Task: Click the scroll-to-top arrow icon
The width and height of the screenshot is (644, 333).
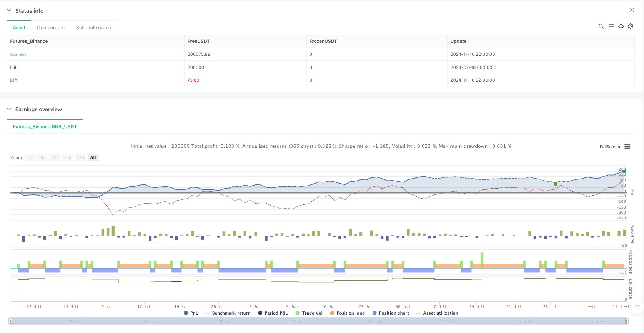Action: pyautogui.click(x=637, y=307)
